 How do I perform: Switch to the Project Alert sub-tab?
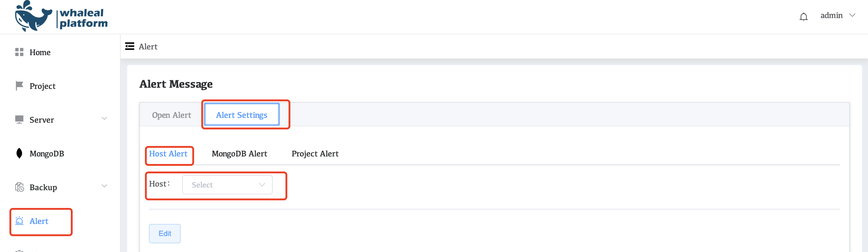point(315,154)
